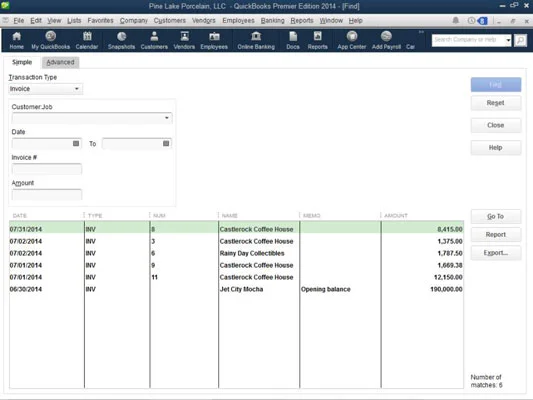Click the Opening balance memo cell
Image resolution: width=533 pixels, height=400 pixels.
340,289
